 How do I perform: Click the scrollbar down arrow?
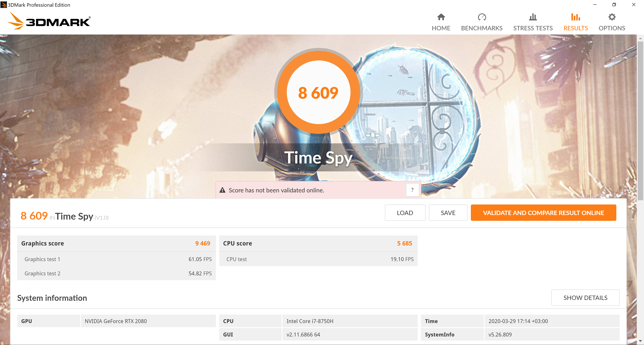coord(640,341)
